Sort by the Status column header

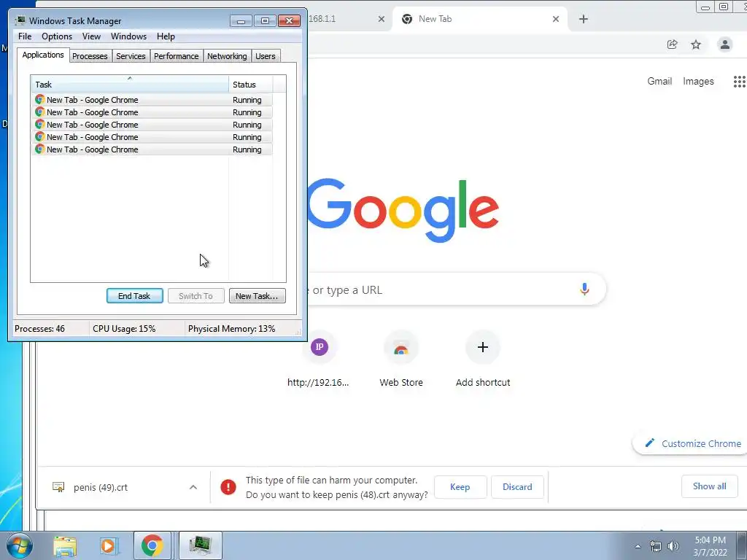click(x=251, y=84)
